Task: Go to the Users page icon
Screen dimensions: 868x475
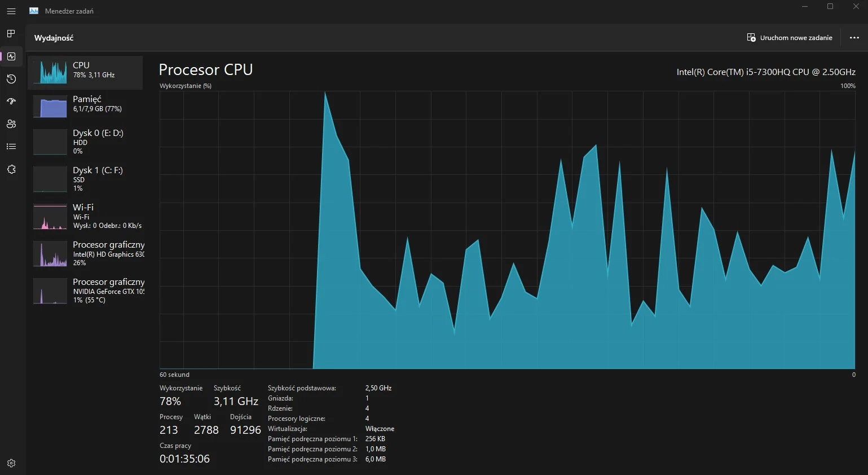Action: click(x=11, y=124)
